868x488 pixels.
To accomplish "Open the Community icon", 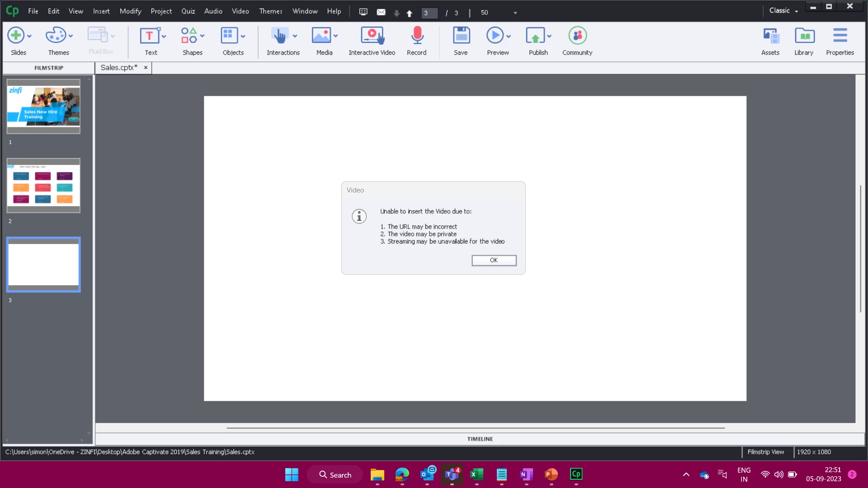I will pyautogui.click(x=577, y=36).
